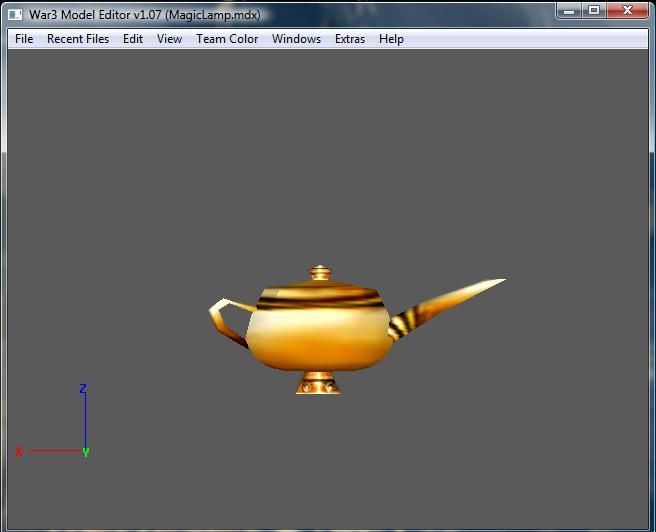Click the blue Z axis label
Screen dimensions: 656x532
tap(83, 389)
